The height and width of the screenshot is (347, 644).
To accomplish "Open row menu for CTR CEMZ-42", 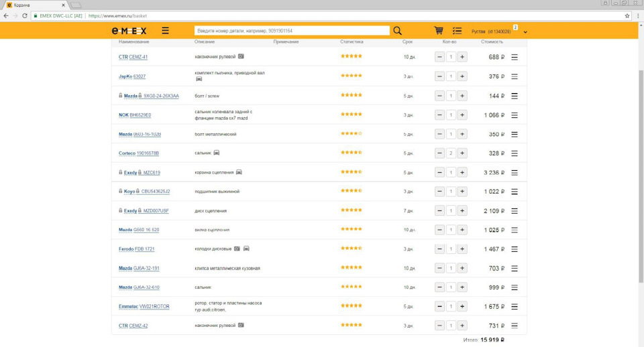I will (515, 326).
